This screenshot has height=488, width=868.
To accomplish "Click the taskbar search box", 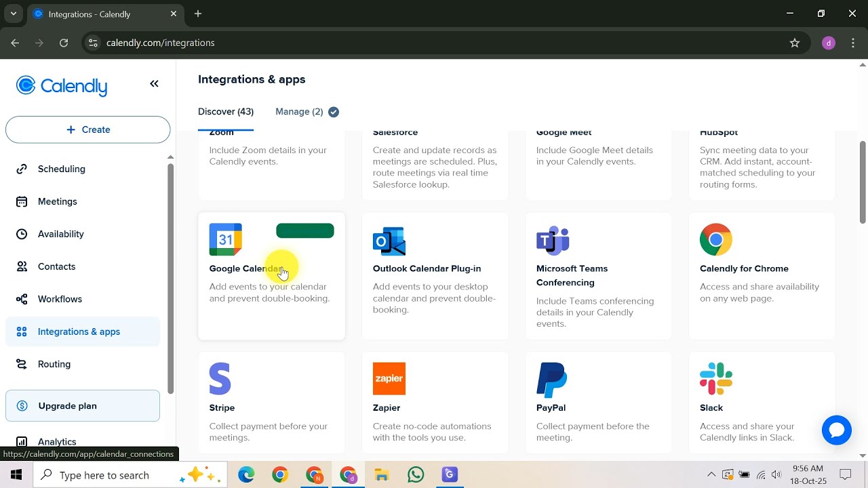I will click(130, 475).
